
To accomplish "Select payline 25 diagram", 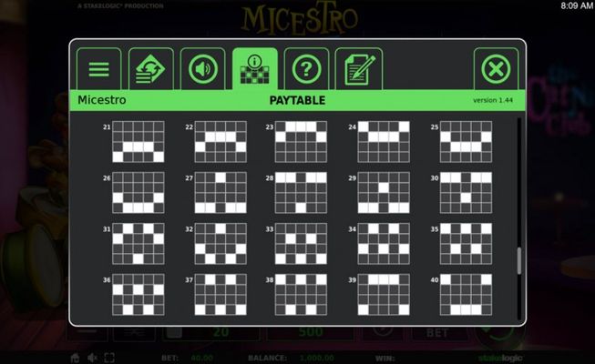I will tap(466, 142).
